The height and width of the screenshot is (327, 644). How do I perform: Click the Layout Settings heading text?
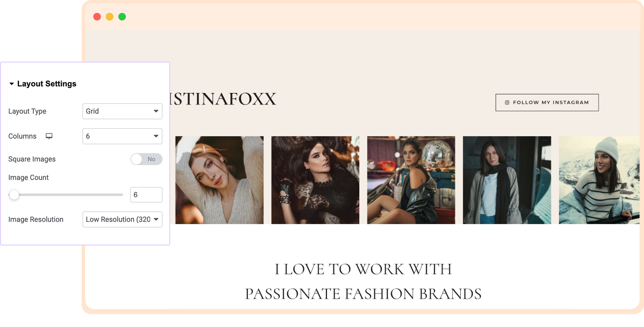47,84
